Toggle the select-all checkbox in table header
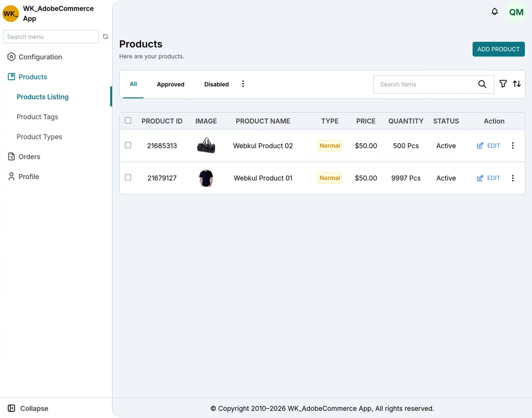The width and height of the screenshot is (532, 418). pyautogui.click(x=128, y=121)
